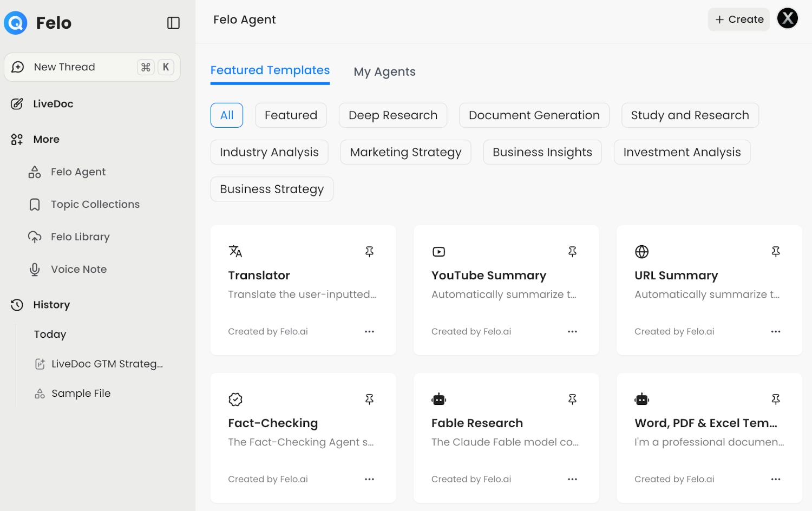Click the Fable Research robot icon
This screenshot has width=812, height=511.
click(x=438, y=399)
